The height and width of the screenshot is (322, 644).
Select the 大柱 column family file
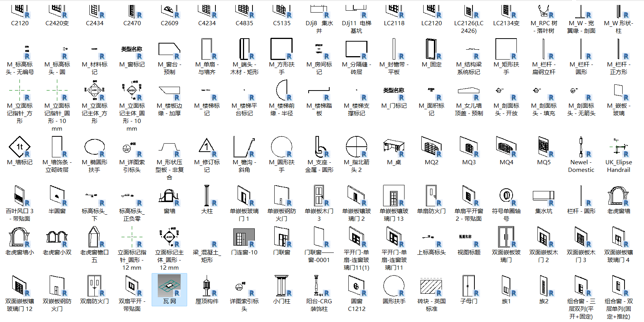[x=207, y=199]
